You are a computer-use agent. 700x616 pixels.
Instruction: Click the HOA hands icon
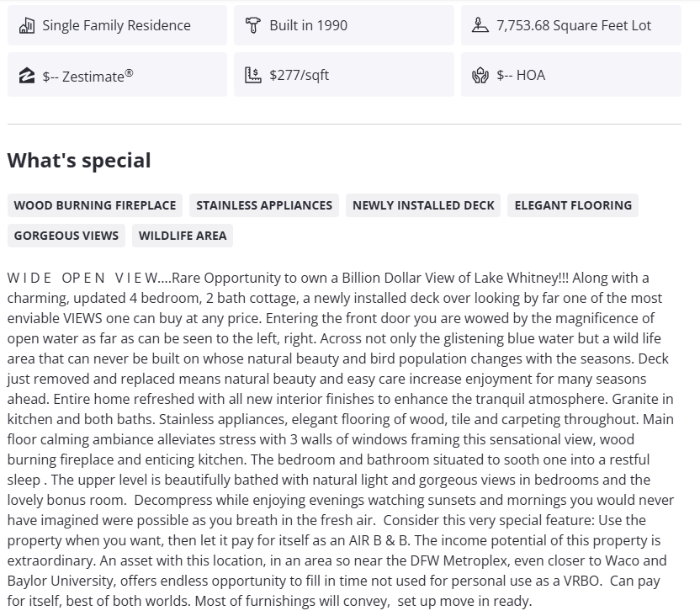pyautogui.click(x=480, y=76)
